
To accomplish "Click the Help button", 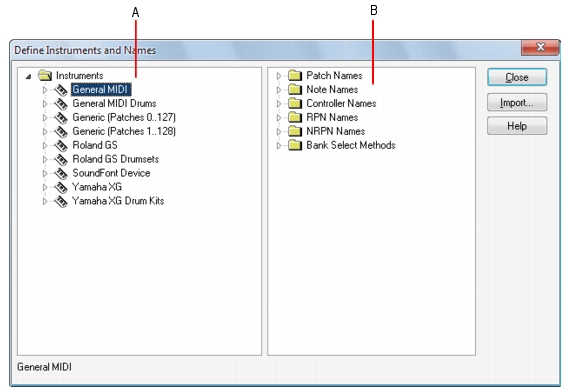I will 517,126.
